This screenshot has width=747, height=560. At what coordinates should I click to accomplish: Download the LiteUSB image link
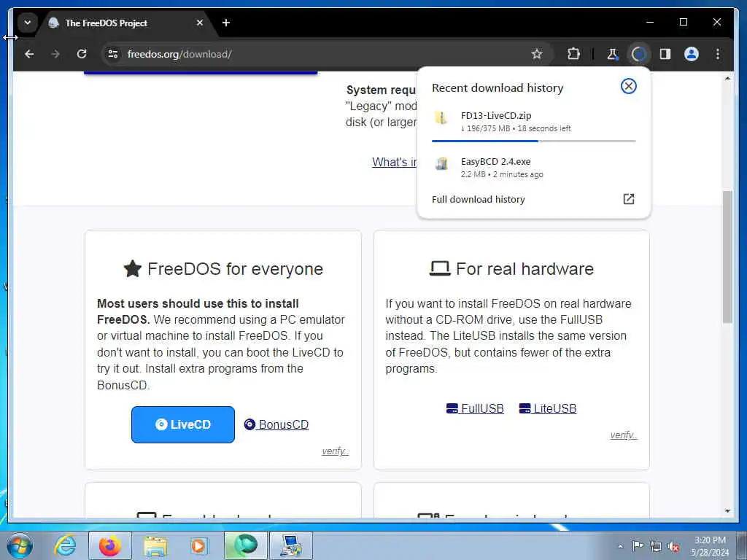coord(548,408)
